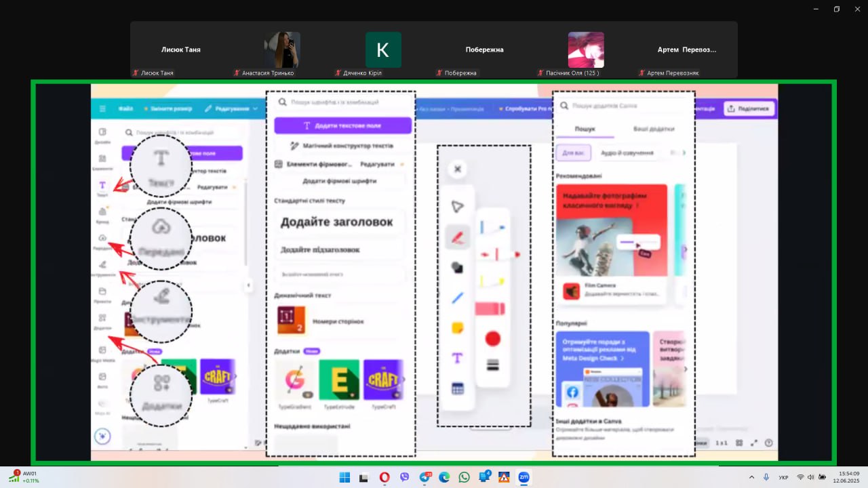868x488 pixels.
Task: Select the purple text T tool in drawing toolbar
Action: tap(458, 358)
